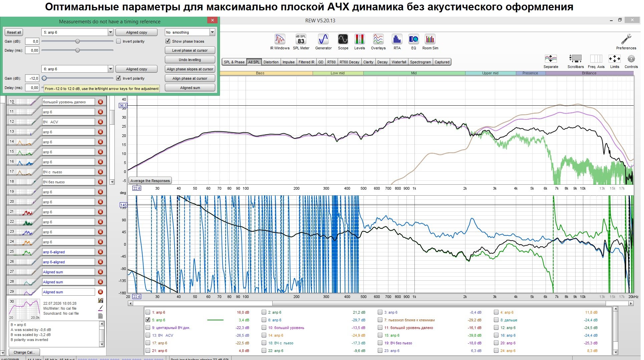Viewport: 644px width, 360px height.
Task: Click the Aligned sum button
Action: point(190,88)
